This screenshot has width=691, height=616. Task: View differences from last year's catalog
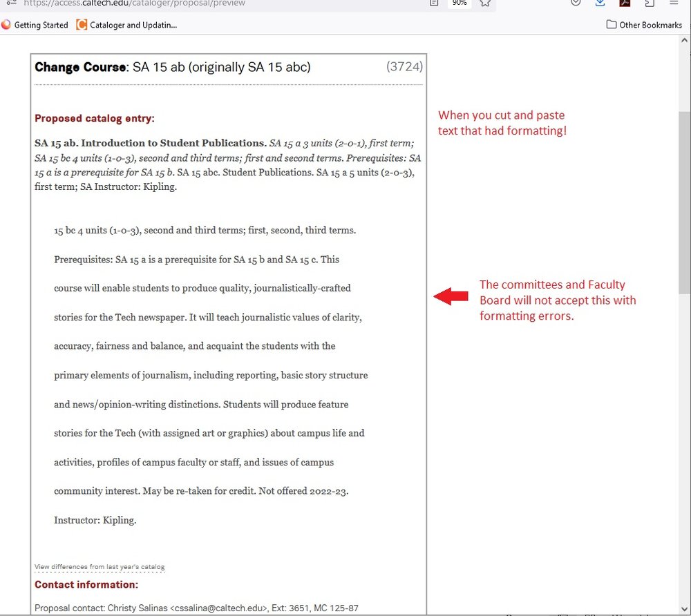(x=100, y=567)
